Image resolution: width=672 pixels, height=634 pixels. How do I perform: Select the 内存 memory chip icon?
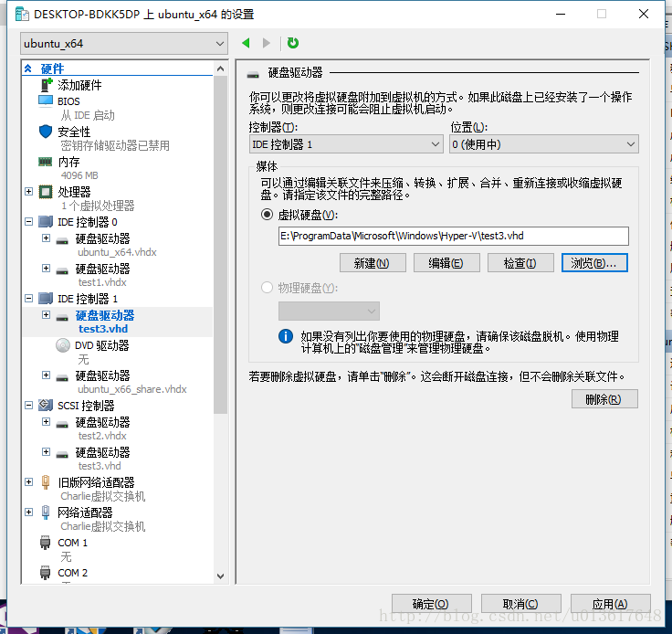pyautogui.click(x=45, y=162)
